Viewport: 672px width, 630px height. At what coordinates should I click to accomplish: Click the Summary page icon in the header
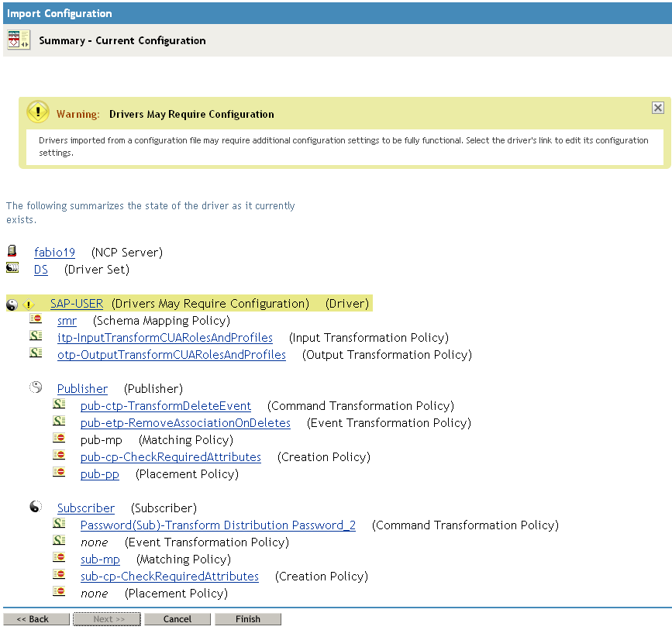(x=18, y=39)
